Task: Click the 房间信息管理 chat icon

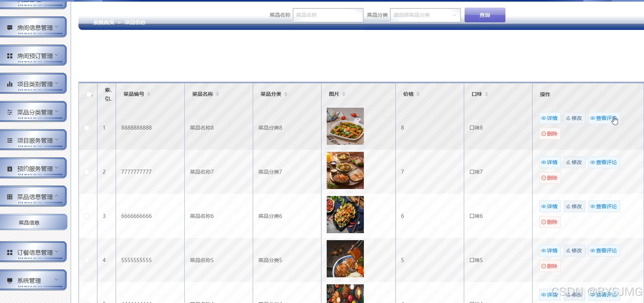Action: coord(10,28)
